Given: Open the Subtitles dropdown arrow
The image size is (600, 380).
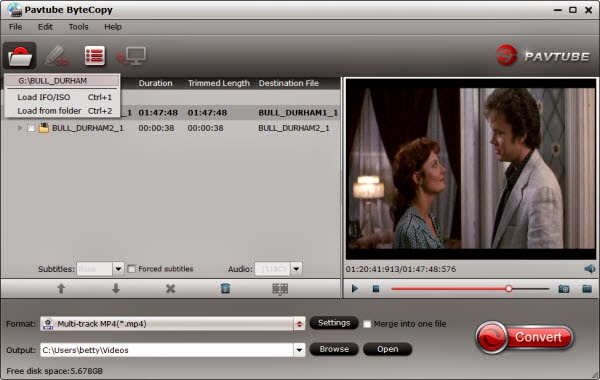Looking at the screenshot, I should tap(118, 269).
